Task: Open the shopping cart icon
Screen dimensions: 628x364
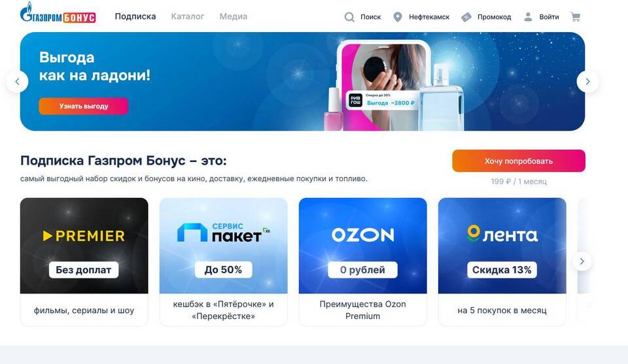Action: [576, 17]
